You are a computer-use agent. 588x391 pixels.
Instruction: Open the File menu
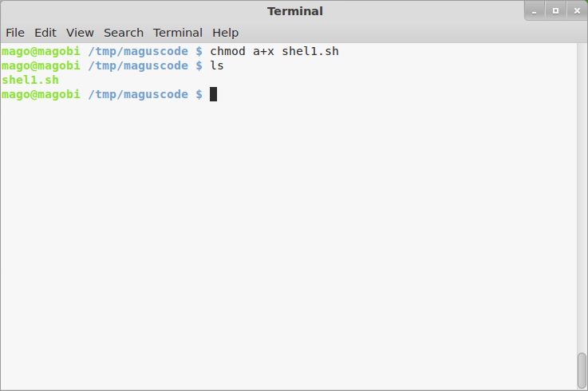(x=15, y=33)
